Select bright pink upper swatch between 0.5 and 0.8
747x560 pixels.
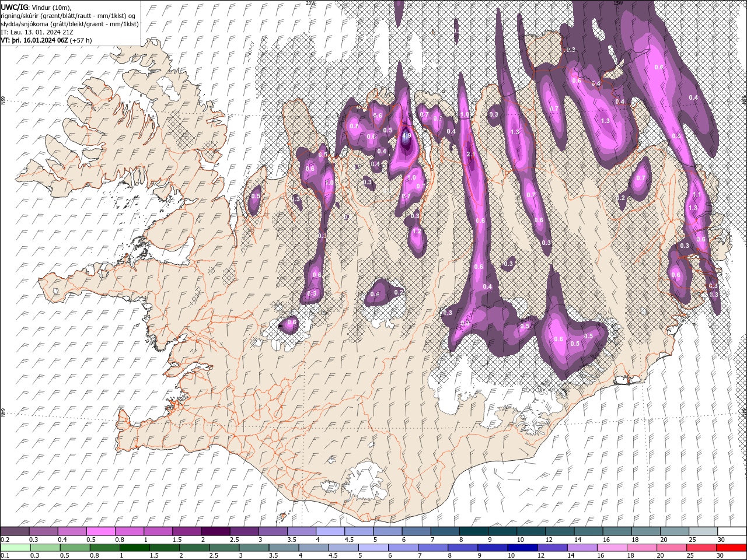click(x=101, y=531)
